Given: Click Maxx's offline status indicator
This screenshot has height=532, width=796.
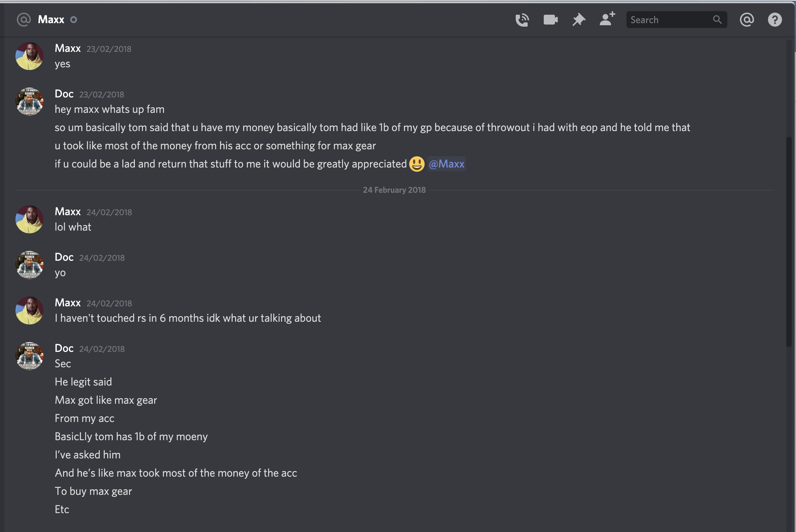Looking at the screenshot, I should pyautogui.click(x=74, y=20).
